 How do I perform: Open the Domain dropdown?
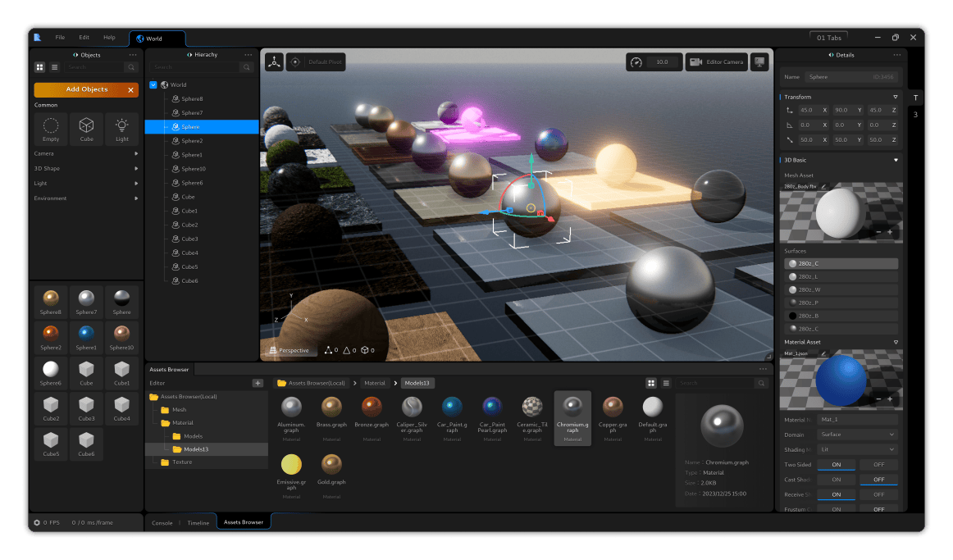[857, 435]
